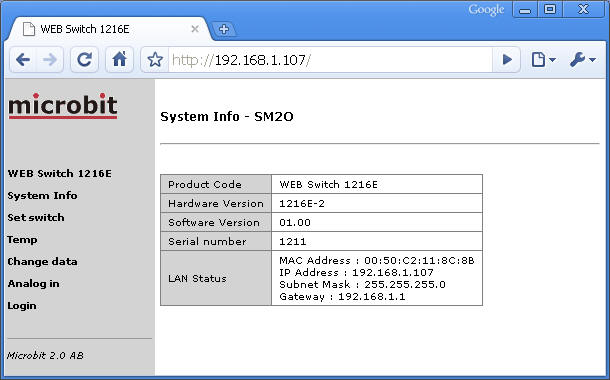Screen dimensions: 610x380
Task: Open the System Info sidebar link
Action: (42, 195)
